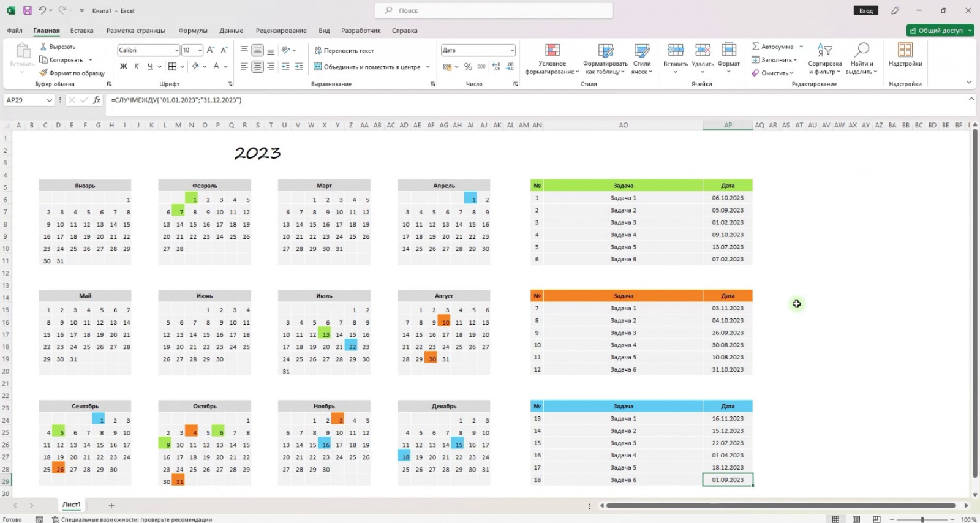The width and height of the screenshot is (980, 523).
Task: Open the Name Box dropdown next to AP29
Action: pyautogui.click(x=49, y=100)
